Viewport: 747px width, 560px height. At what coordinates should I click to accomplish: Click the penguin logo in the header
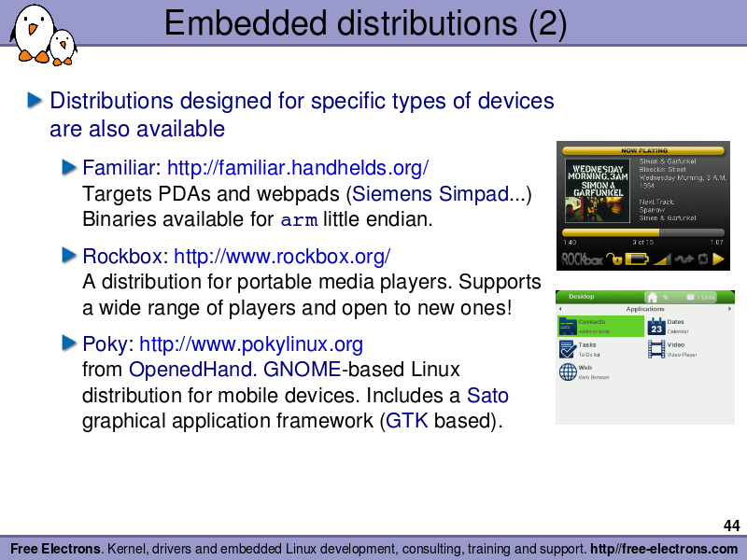43,35
